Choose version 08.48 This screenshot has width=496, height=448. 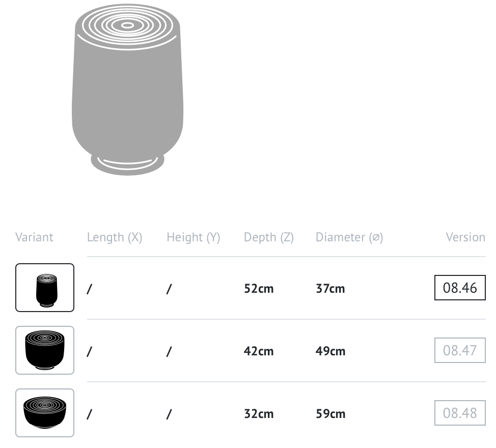tap(460, 412)
